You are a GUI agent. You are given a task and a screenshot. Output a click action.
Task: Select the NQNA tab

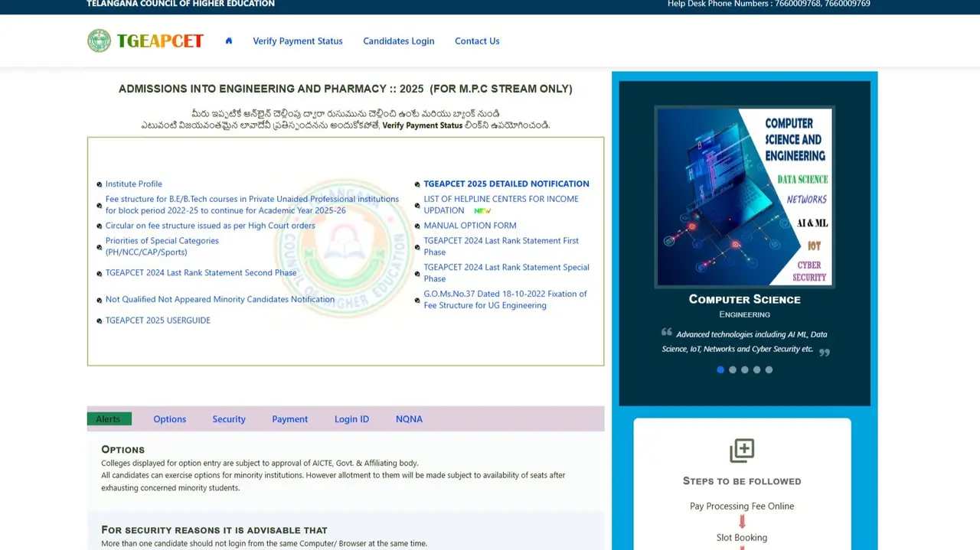[409, 419]
